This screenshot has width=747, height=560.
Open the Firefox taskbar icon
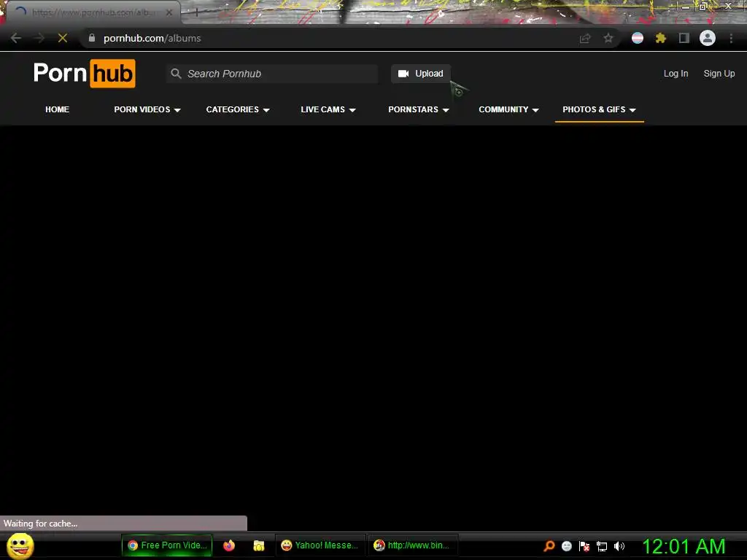(229, 545)
